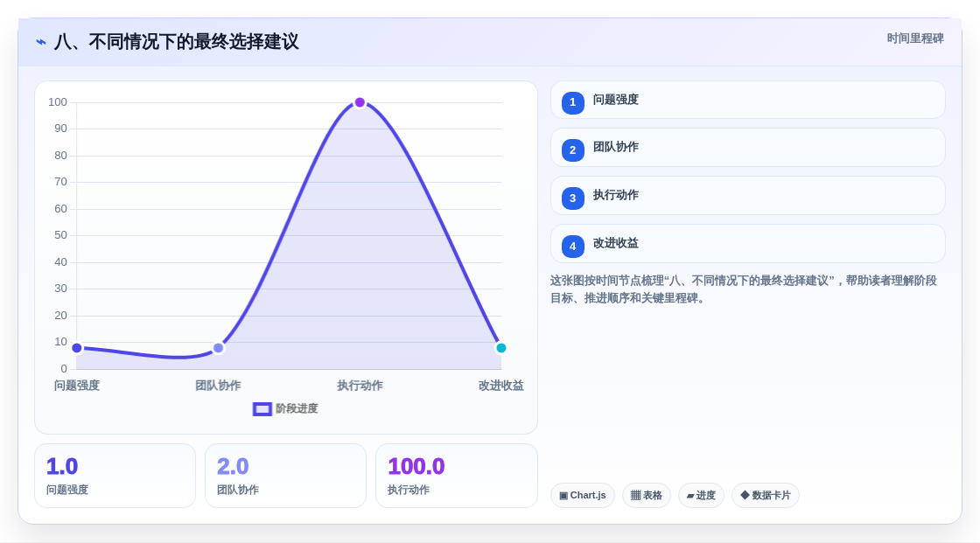Toggle the 阶段进度 legend swatch
The image size is (980, 543).
tap(262, 409)
